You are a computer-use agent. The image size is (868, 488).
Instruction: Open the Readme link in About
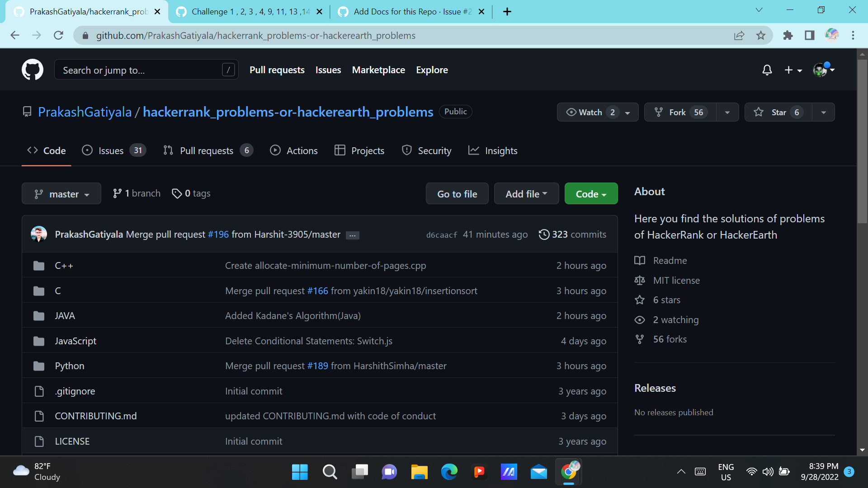coord(670,261)
